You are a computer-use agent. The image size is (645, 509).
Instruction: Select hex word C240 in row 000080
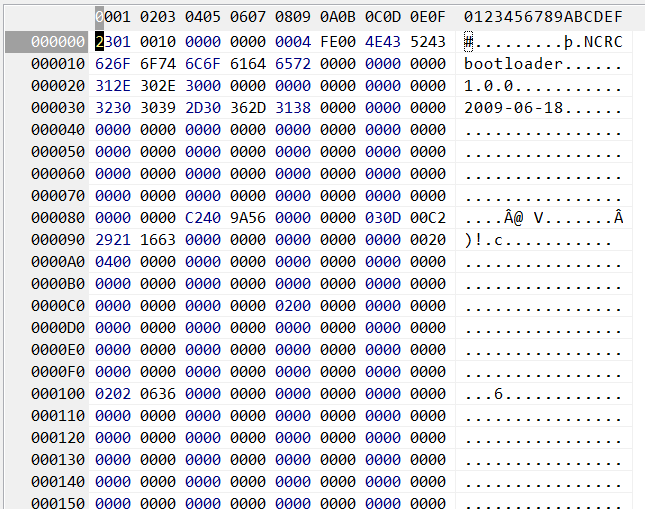203,218
